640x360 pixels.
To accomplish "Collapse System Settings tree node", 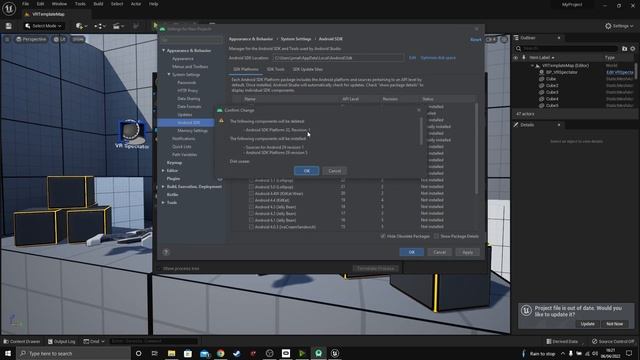I will 169,75.
